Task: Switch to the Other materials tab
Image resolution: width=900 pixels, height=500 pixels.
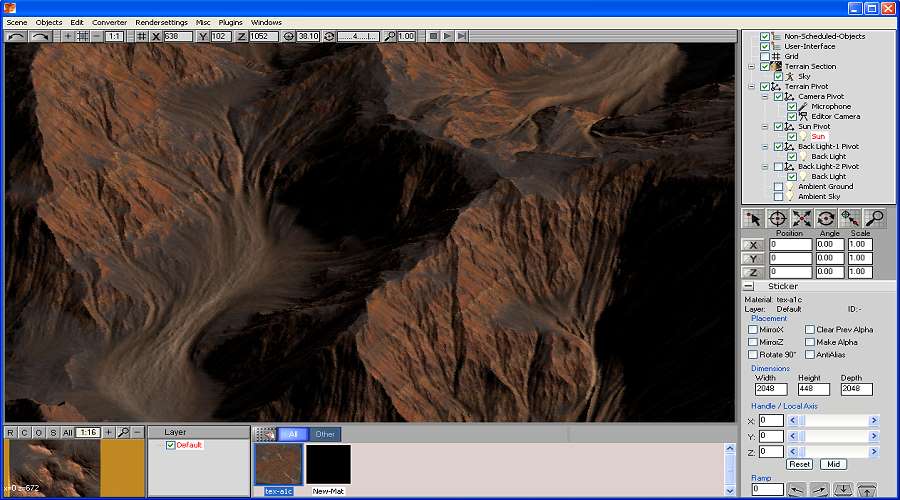Action: point(325,434)
